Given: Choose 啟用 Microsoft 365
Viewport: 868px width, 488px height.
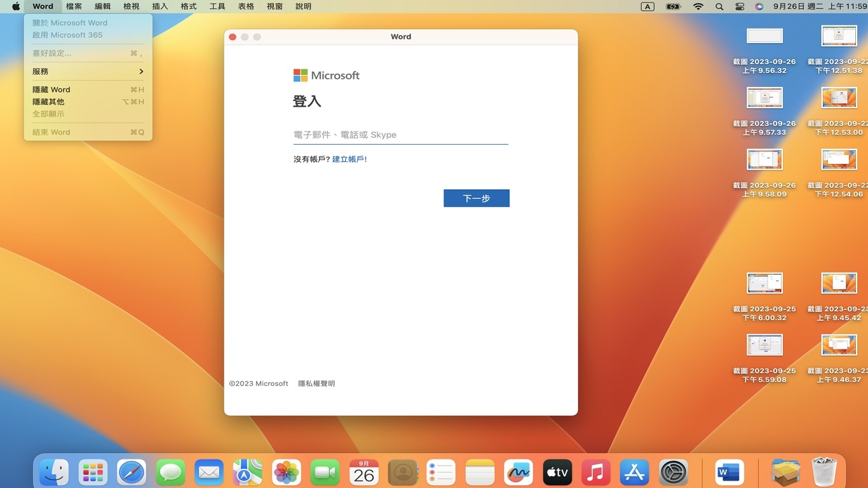Looking at the screenshot, I should tap(88, 35).
